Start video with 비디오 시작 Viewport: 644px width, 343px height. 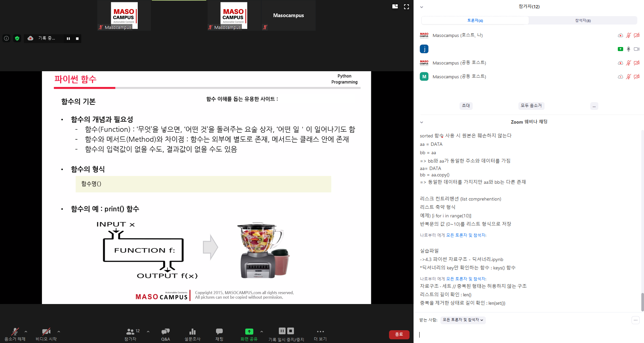pos(46,332)
